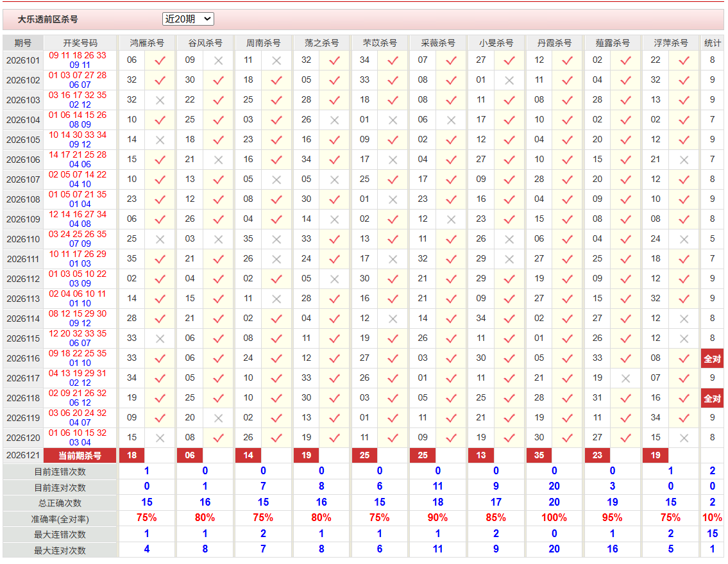Click the cross mark for 浮萍杀号 in row 2026106
The image size is (728, 564).
(684, 160)
